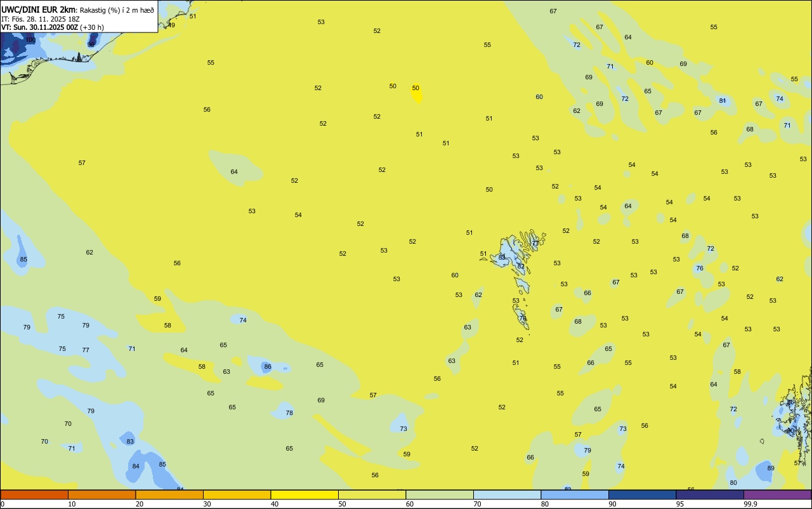
Task: Click the orange 10–20 legend swatch
Action: (101, 494)
